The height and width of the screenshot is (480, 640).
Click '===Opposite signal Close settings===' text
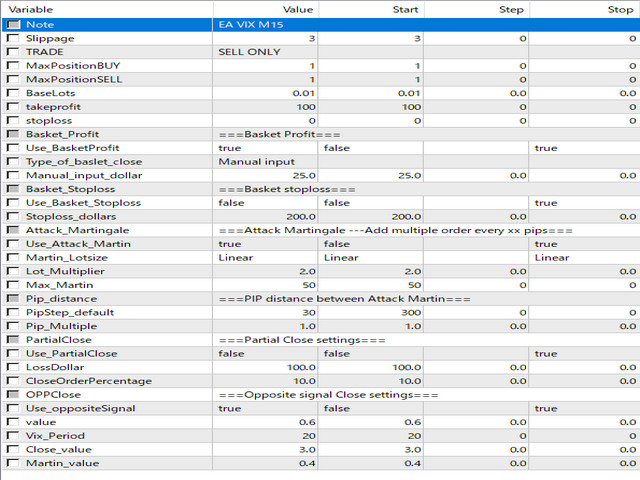coord(329,395)
